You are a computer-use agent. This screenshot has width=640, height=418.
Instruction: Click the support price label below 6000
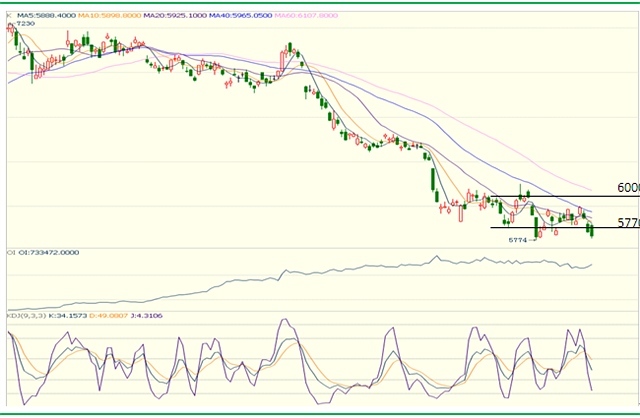[x=628, y=223]
